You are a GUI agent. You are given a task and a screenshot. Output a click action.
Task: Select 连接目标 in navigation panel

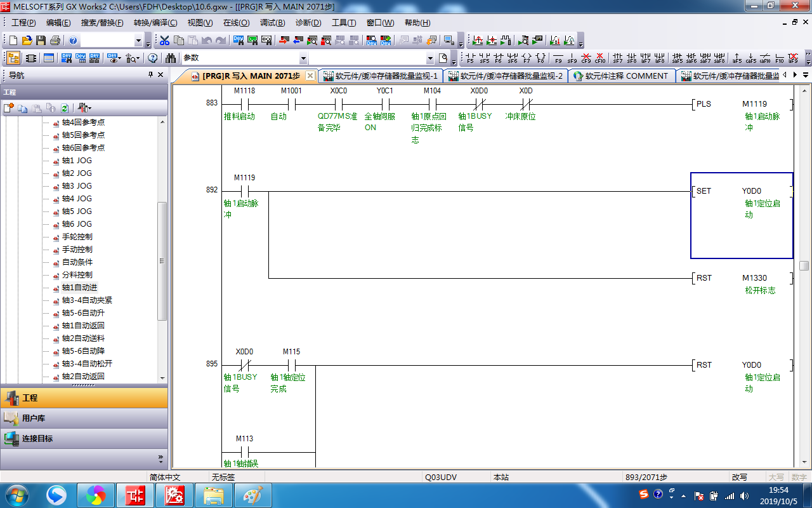point(37,439)
